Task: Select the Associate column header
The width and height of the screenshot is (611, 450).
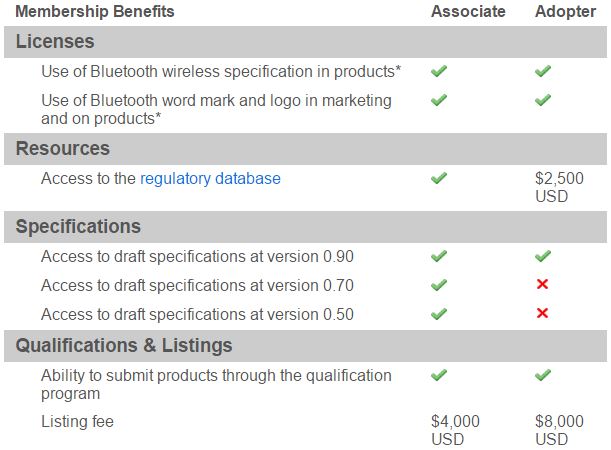Action: click(468, 12)
